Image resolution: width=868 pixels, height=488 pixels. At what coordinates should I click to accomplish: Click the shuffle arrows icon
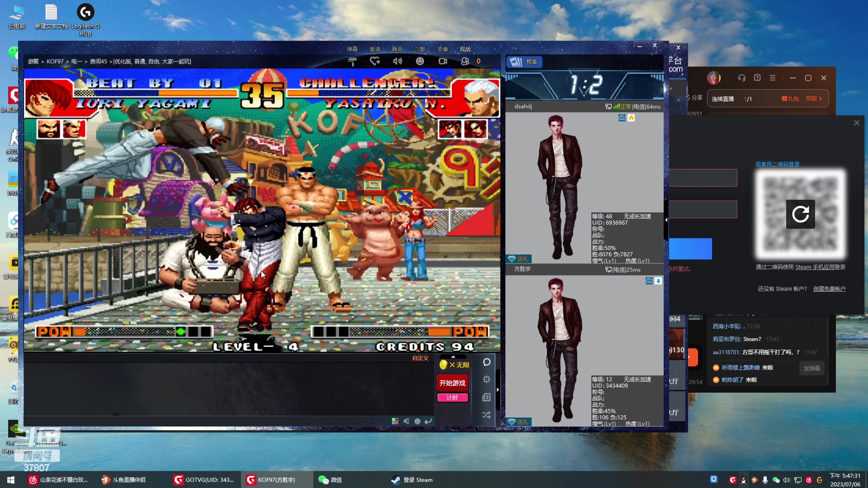(x=486, y=415)
